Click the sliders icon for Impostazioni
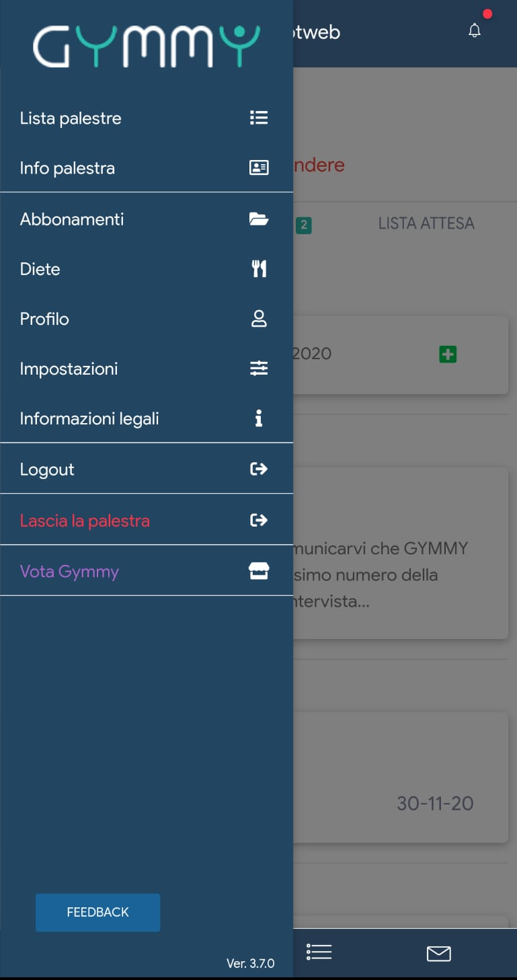517x980 pixels. [259, 369]
